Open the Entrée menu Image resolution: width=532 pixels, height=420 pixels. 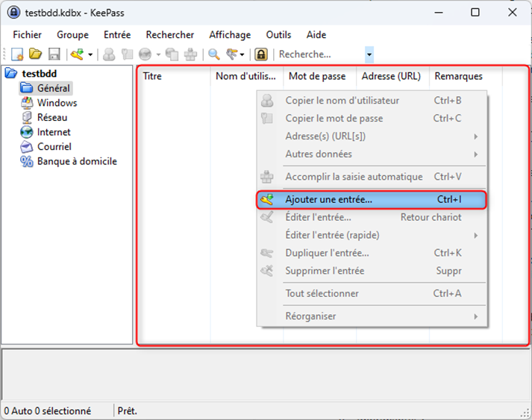coord(117,34)
